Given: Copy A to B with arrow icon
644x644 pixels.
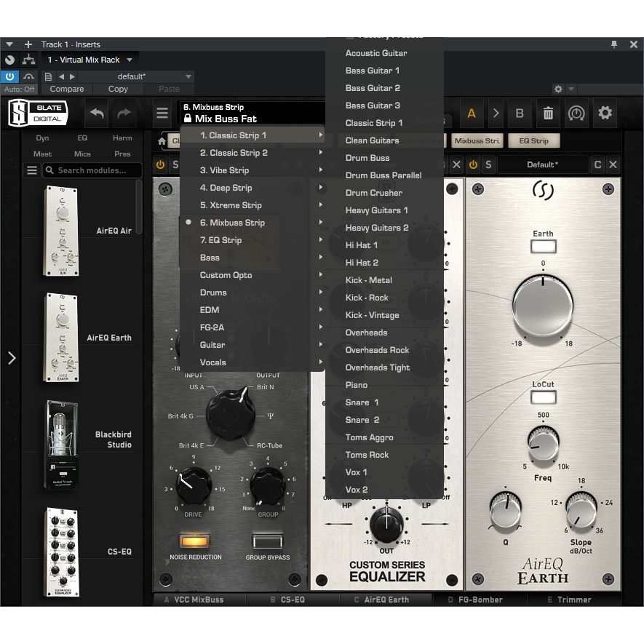Looking at the screenshot, I should pos(496,114).
